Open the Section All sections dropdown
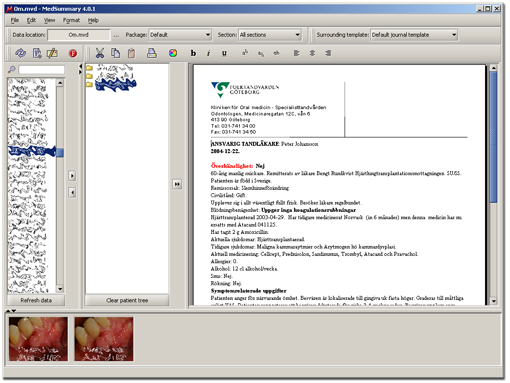Screen dimensions: 510x383 (270, 35)
